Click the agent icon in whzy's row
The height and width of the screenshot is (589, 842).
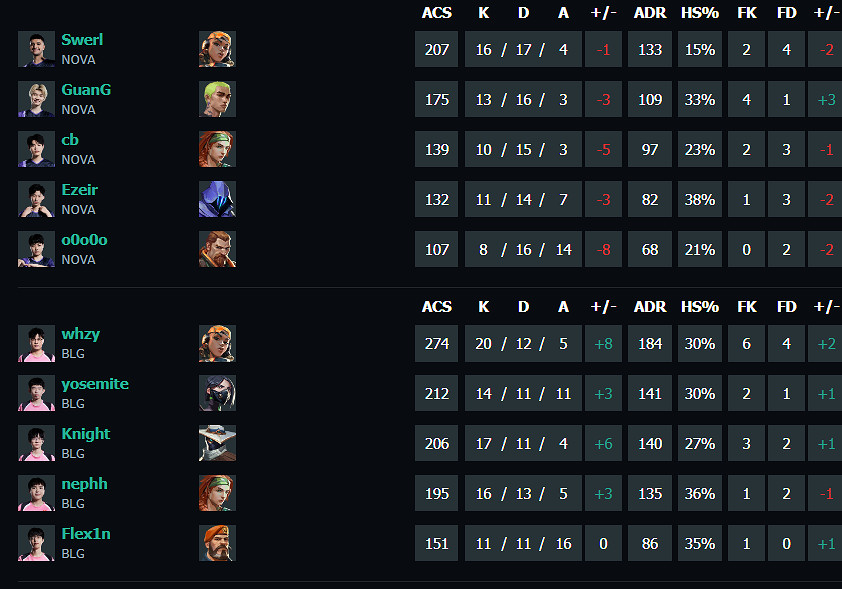click(217, 343)
